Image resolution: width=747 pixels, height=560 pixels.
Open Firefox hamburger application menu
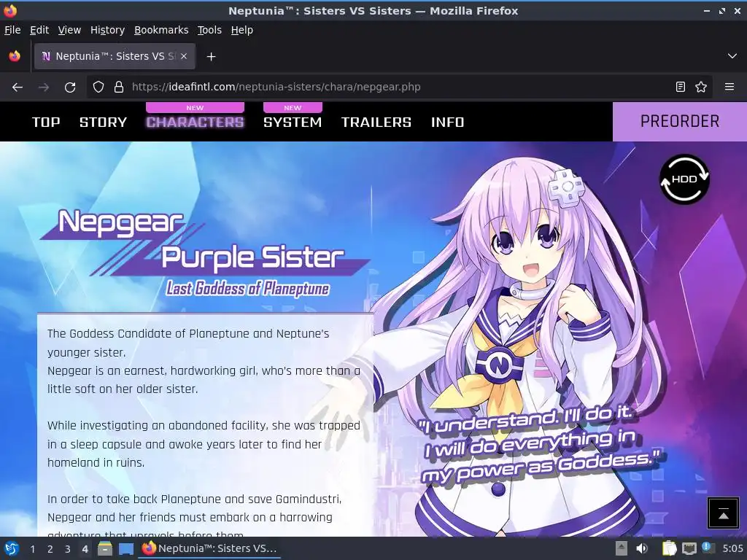(729, 87)
